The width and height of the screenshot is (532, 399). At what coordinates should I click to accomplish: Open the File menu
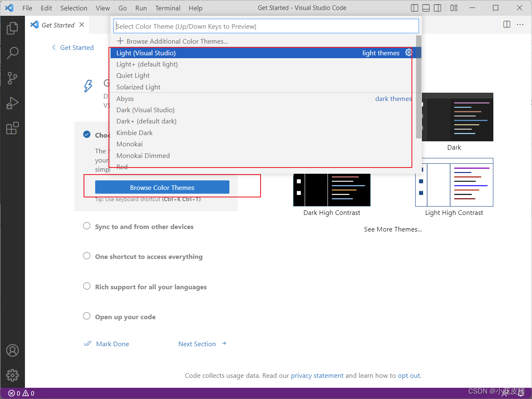[x=27, y=8]
